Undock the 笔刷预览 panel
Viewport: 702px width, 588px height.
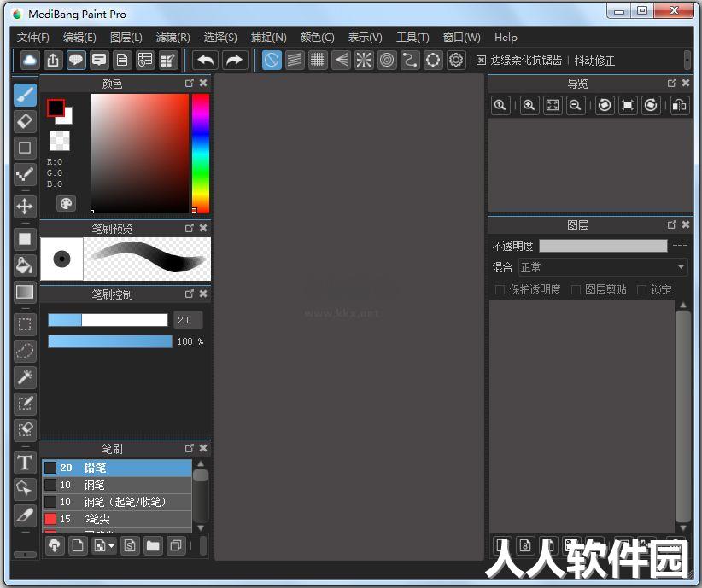click(x=190, y=228)
